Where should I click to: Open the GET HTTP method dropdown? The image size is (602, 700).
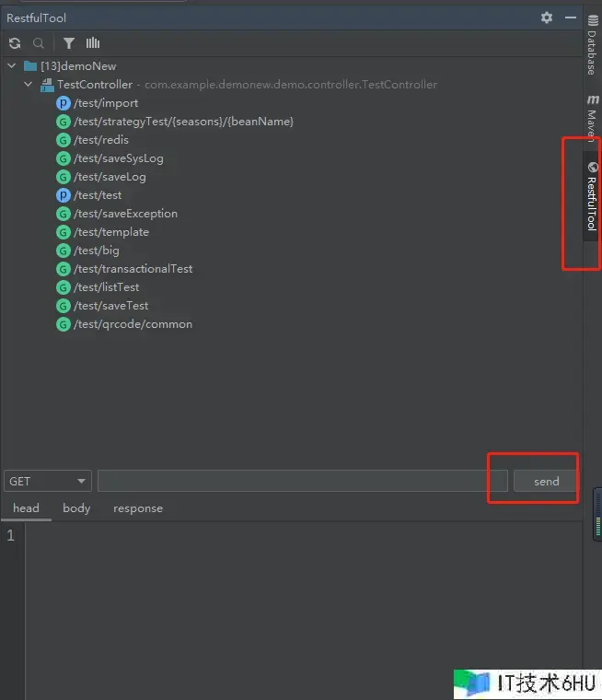tap(48, 481)
